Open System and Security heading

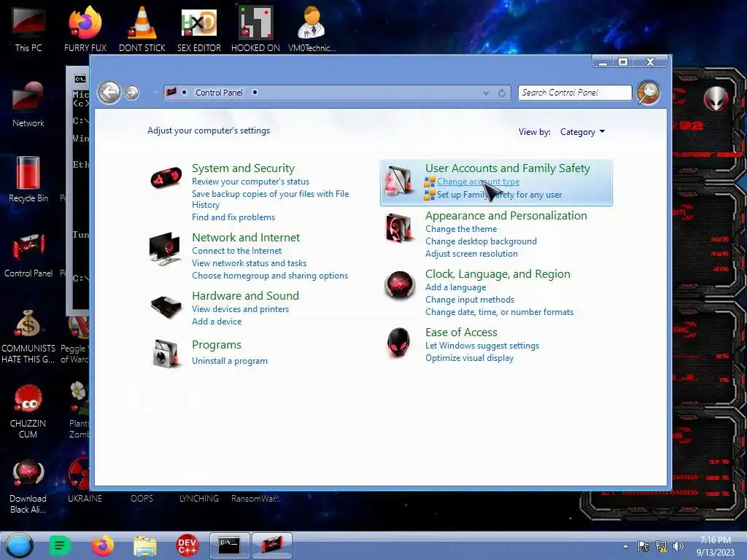tap(243, 168)
